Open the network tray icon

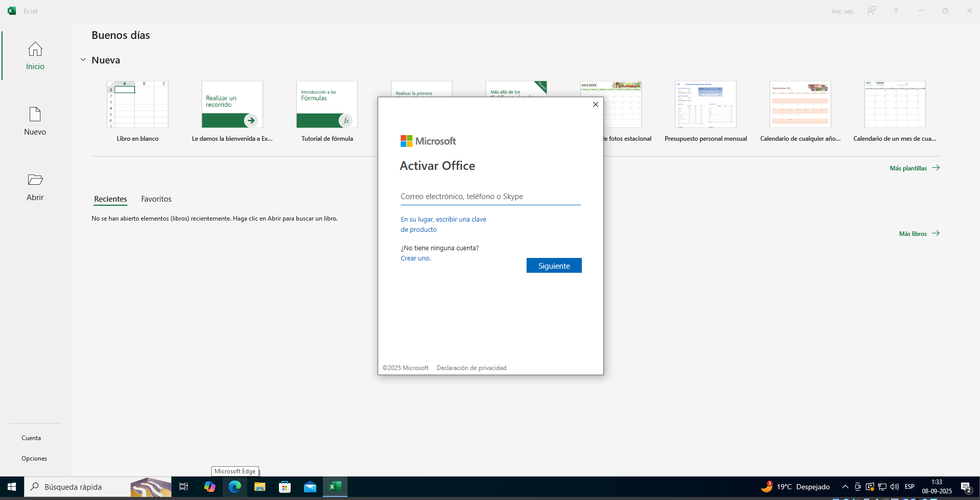882,487
